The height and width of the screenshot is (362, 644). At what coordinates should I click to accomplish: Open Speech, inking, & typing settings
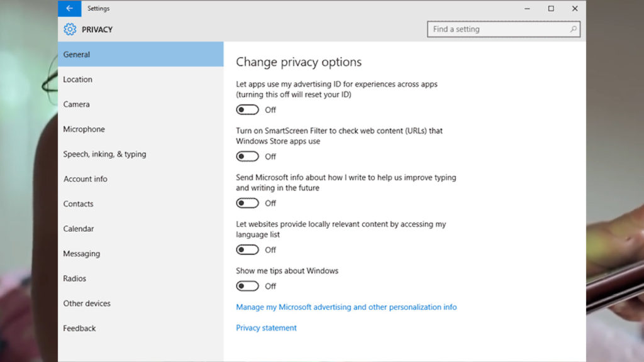point(140,154)
